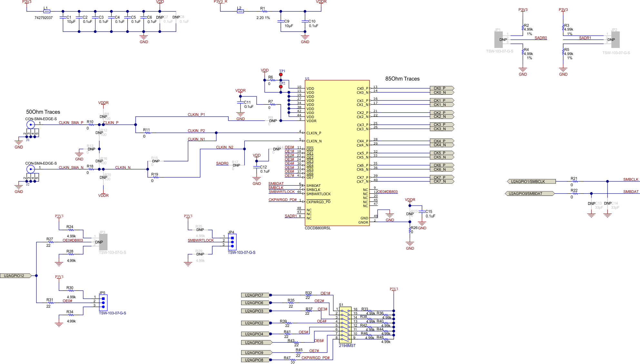The height and width of the screenshot is (364, 640).
Task: Select the CDCDB800RSL component U1
Action: point(336,151)
